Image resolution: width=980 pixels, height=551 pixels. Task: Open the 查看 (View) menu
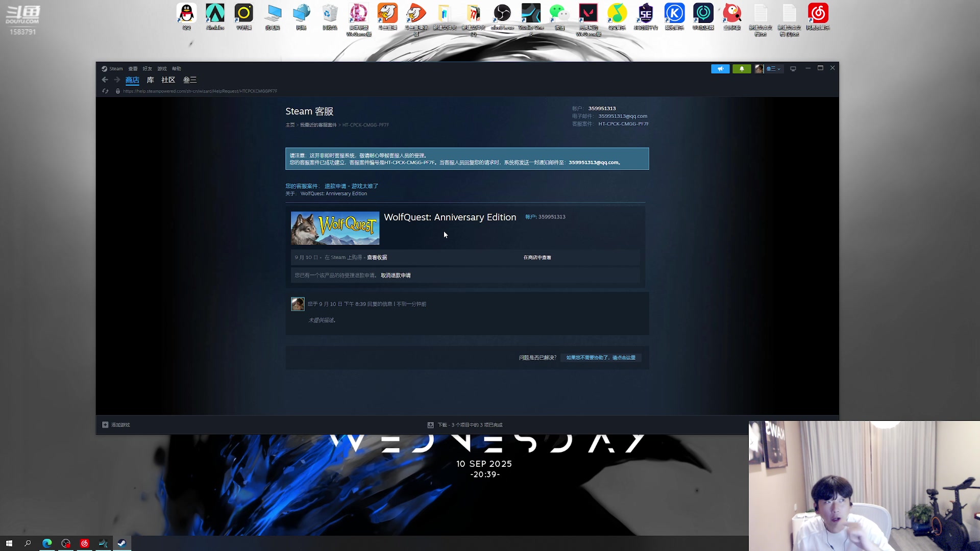click(x=133, y=69)
